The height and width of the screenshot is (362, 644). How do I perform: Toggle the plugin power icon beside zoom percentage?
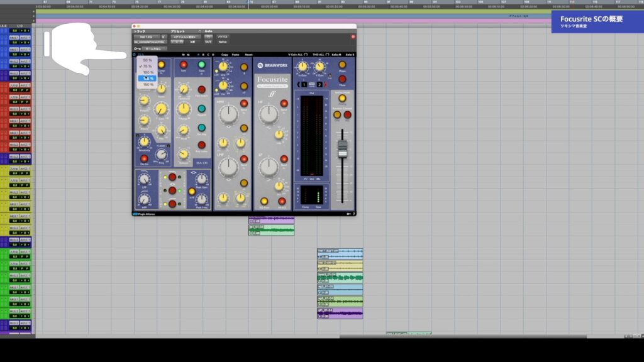point(135,55)
